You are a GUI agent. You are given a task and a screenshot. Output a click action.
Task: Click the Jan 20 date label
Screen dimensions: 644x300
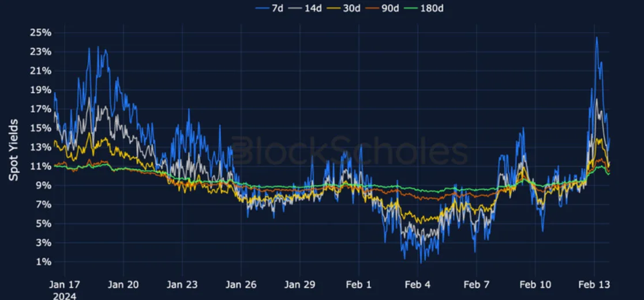(123, 285)
